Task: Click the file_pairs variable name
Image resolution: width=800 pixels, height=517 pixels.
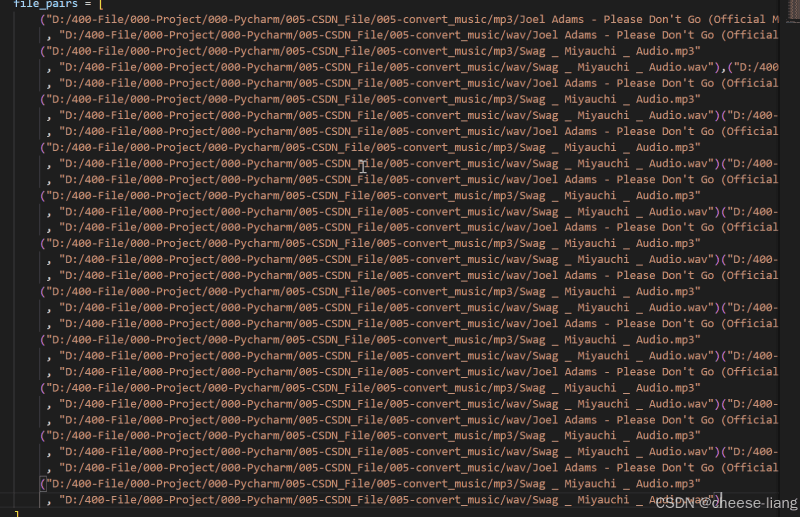Action: click(45, 4)
